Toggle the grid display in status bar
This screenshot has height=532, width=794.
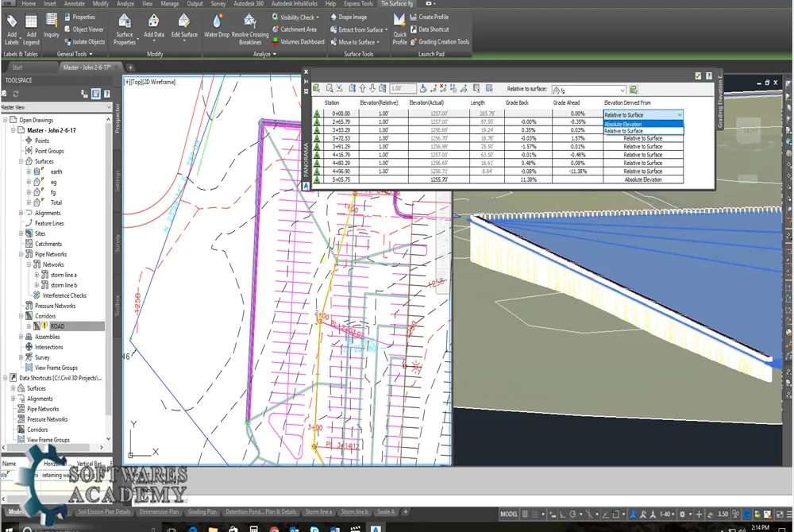pos(525,515)
